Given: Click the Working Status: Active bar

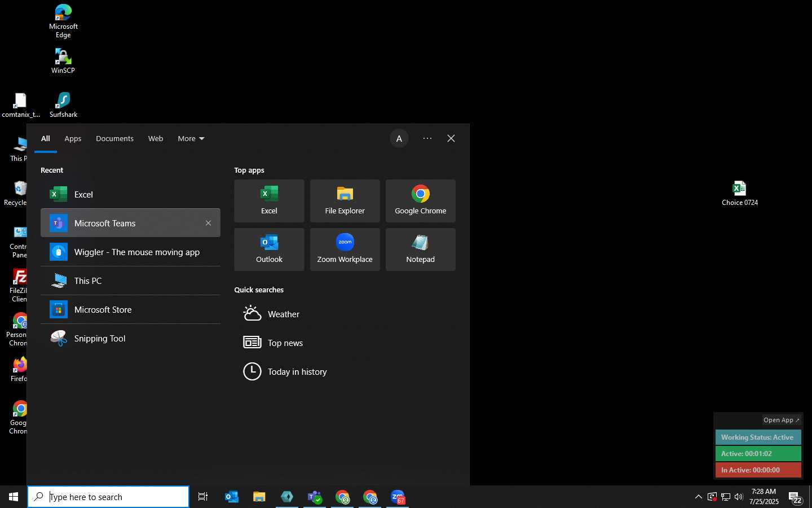Looking at the screenshot, I should click(758, 437).
